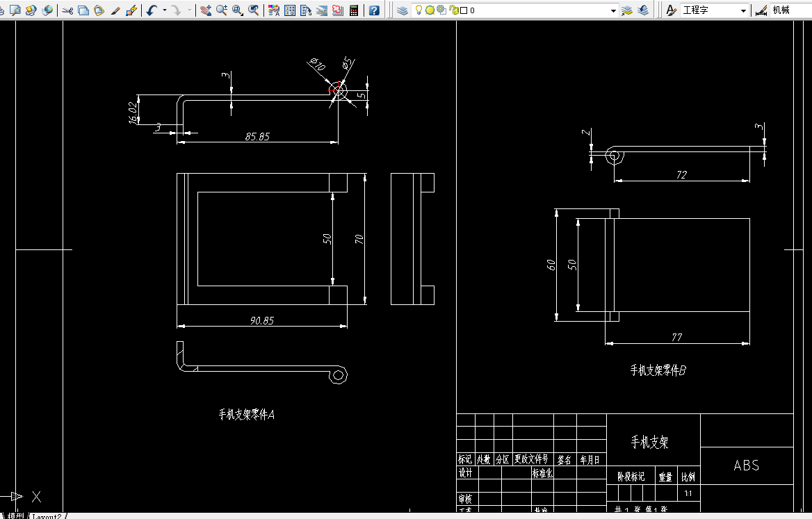Toggle the lock icon for layer 0

click(454, 10)
